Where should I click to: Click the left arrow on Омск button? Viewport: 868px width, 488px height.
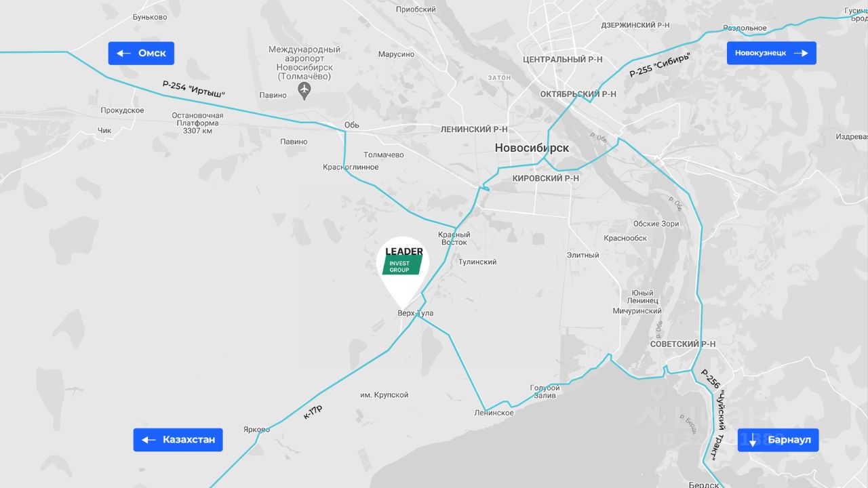pyautogui.click(x=123, y=53)
